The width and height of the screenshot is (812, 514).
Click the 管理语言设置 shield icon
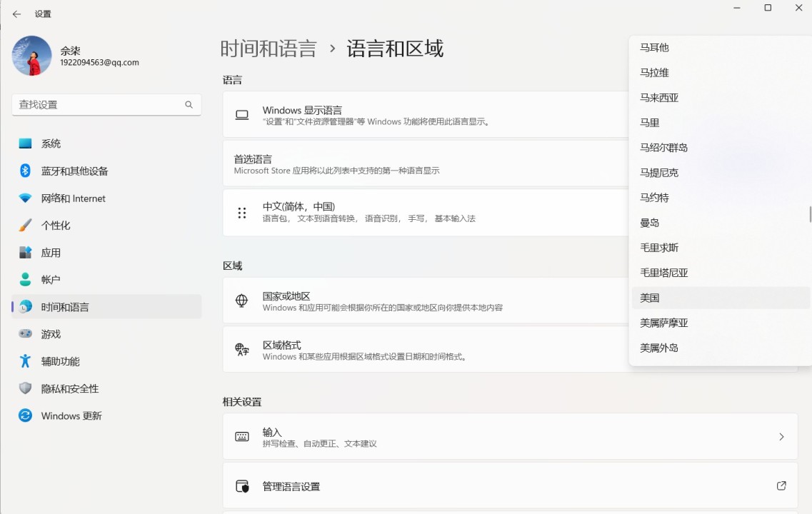coord(242,486)
